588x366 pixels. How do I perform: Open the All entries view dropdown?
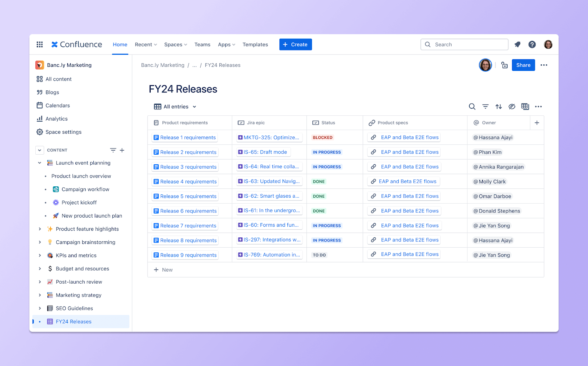(175, 106)
